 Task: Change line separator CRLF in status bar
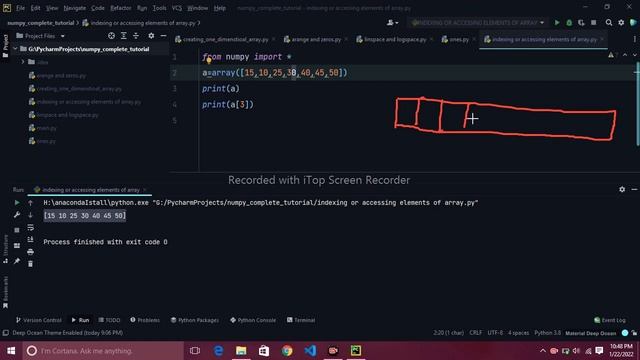(476, 333)
